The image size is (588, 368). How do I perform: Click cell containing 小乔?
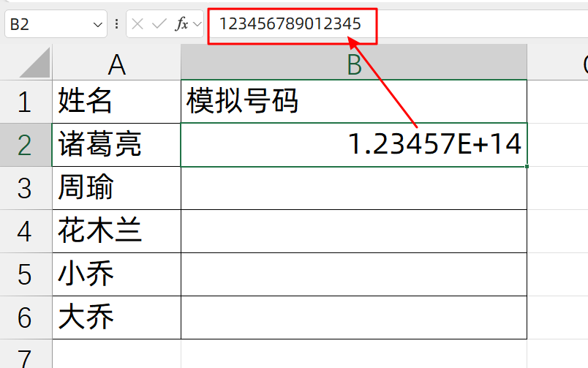coord(116,274)
